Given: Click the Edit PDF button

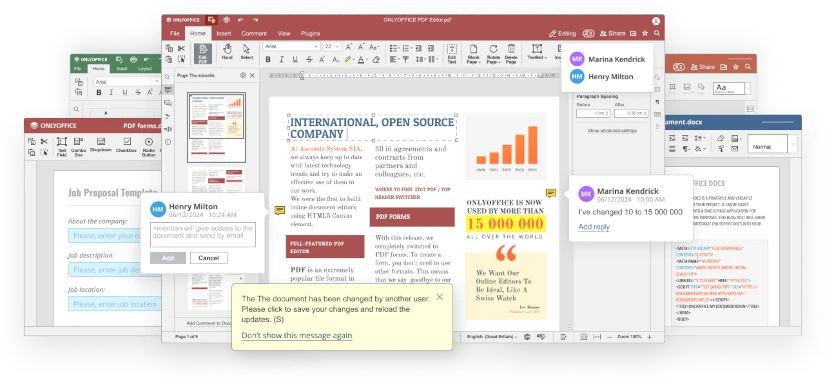Looking at the screenshot, I should [x=203, y=54].
